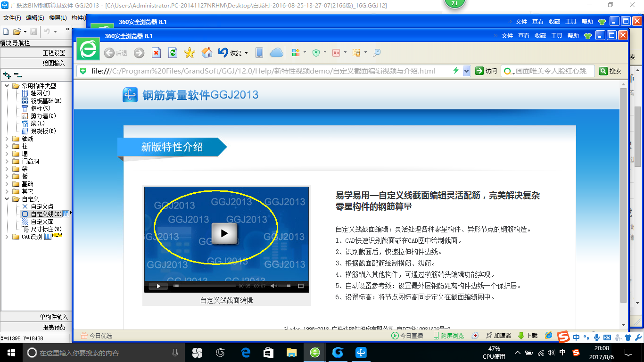Expand the 门窗洞 tree folder
Viewport: 644px width, 362px height.
tap(7, 161)
